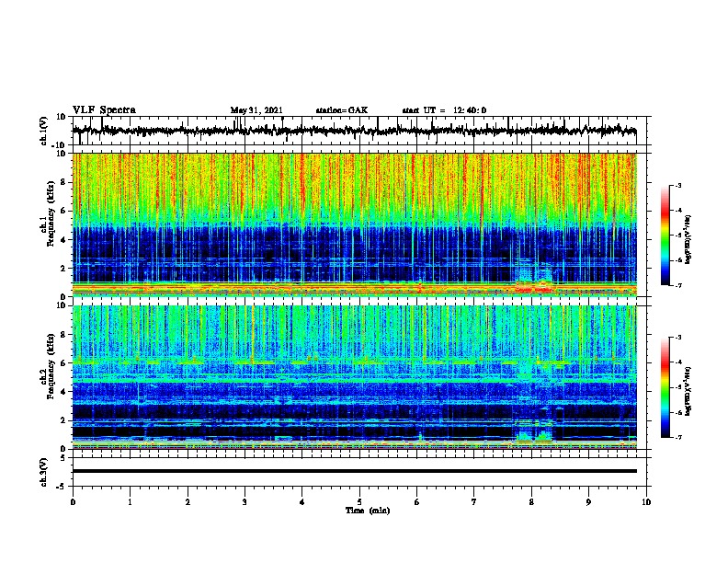Click the ch.2 color scale log(PSD) units label
The width and height of the screenshot is (728, 563).
[688, 391]
